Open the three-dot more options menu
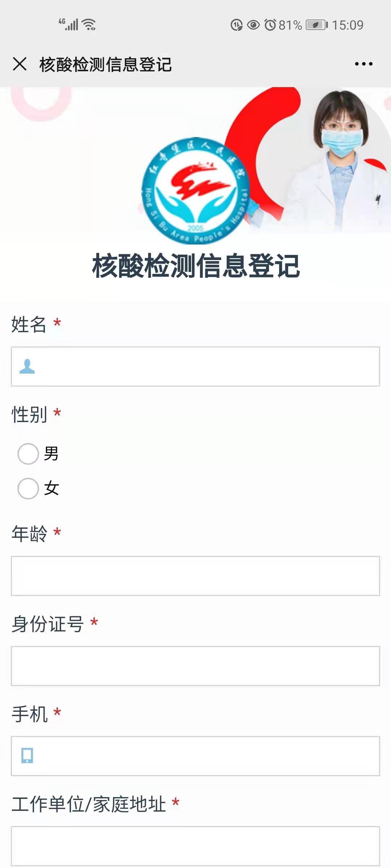Viewport: 391px width, 868px height. 363,64
